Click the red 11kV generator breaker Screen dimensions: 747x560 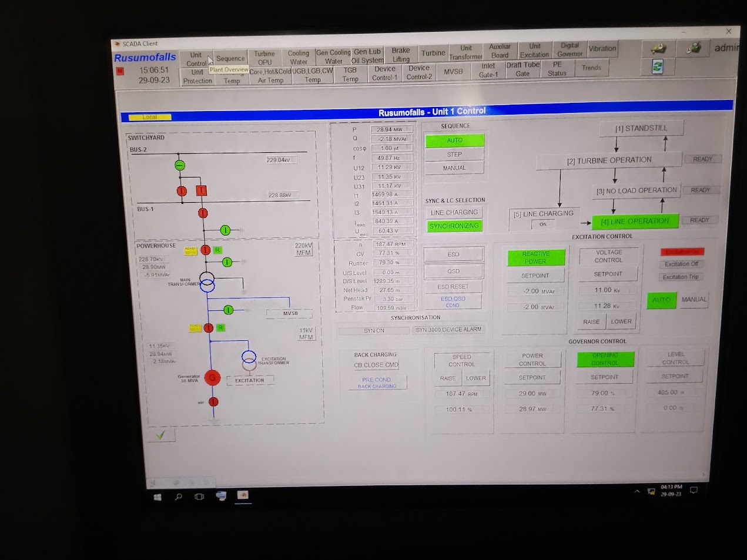click(208, 328)
